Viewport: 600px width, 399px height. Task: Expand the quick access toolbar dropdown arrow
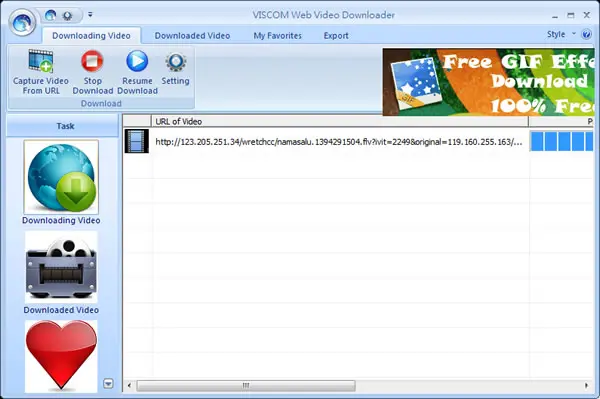90,15
